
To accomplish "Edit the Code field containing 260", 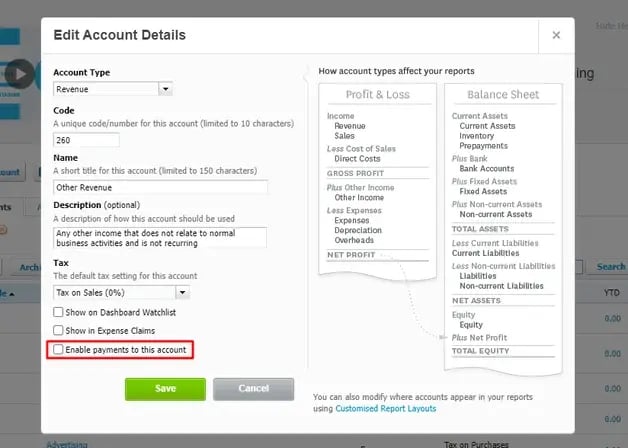I will pos(86,140).
